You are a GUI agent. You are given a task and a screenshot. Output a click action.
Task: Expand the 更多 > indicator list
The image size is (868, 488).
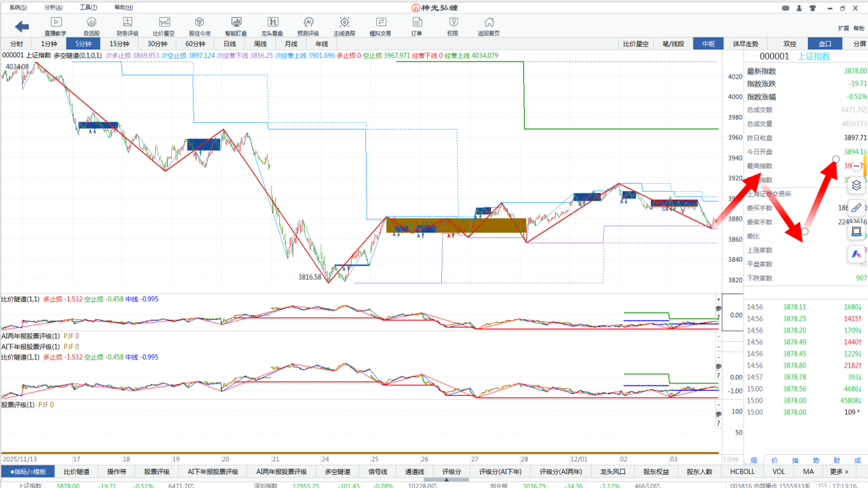click(x=839, y=472)
